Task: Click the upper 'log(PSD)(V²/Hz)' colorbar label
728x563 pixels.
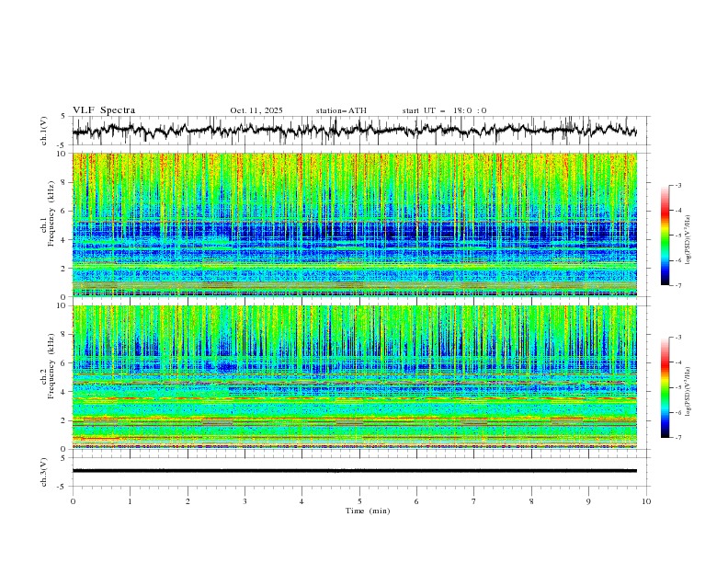Action: (688, 240)
